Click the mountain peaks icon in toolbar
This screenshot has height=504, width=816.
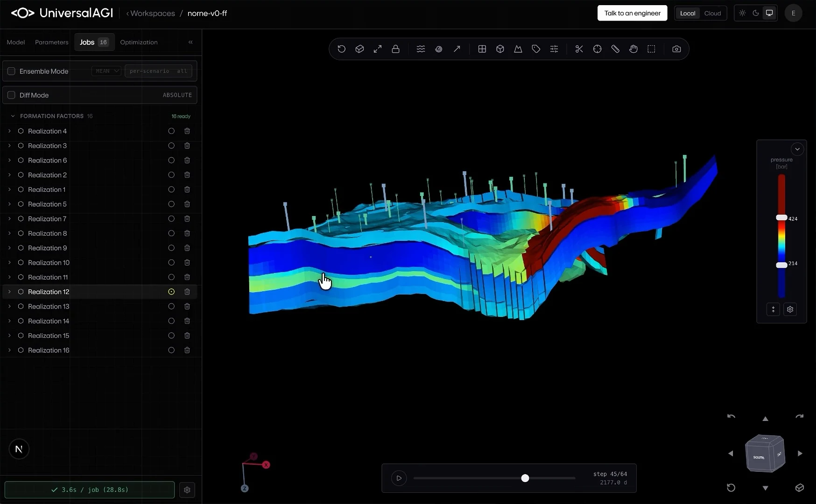518,49
